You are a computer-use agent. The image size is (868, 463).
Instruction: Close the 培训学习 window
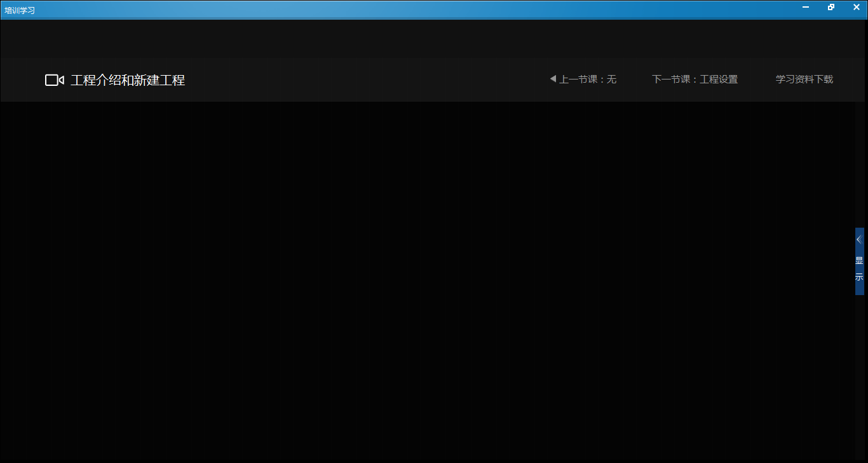(x=856, y=7)
